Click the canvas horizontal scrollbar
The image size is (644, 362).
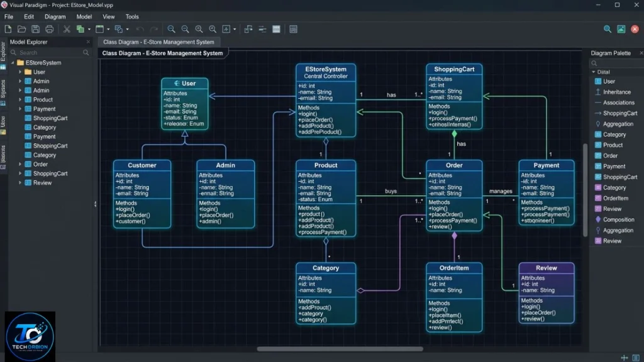pyautogui.click(x=340, y=349)
